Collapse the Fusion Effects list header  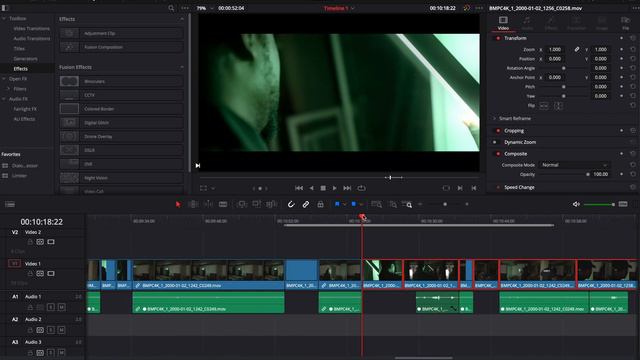pyautogui.click(x=182, y=67)
